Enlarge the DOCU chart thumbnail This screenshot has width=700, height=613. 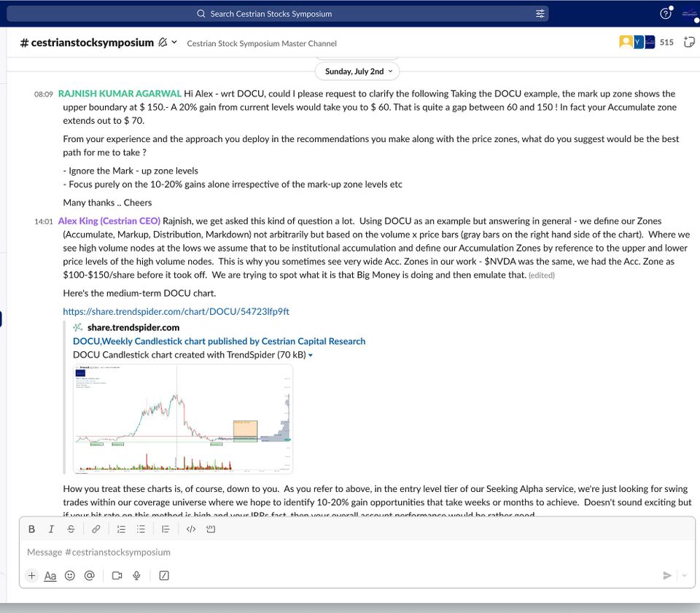183,418
